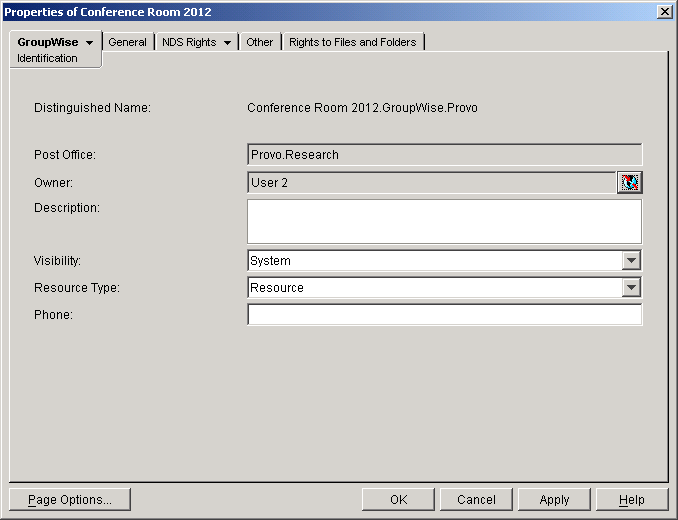The image size is (678, 520).
Task: Click the Properties of Conference Room 2012 title
Action: pyautogui.click(x=108, y=12)
